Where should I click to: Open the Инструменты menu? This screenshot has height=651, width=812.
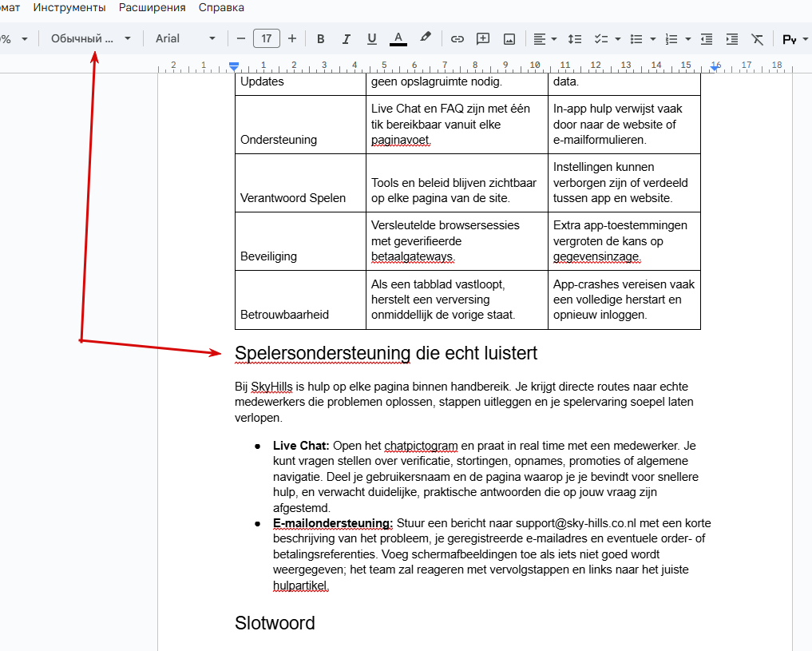[x=69, y=8]
